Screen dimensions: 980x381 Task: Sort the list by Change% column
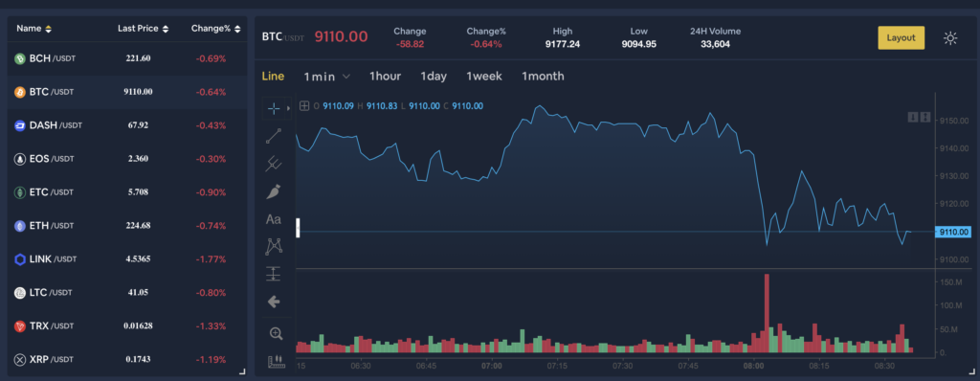215,29
